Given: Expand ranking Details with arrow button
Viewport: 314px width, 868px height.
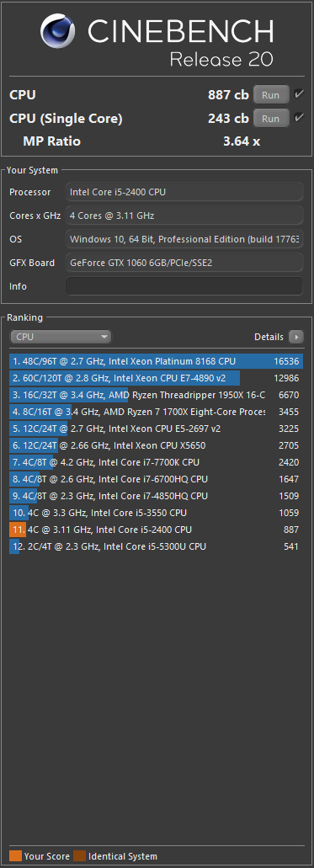Looking at the screenshot, I should (x=296, y=337).
